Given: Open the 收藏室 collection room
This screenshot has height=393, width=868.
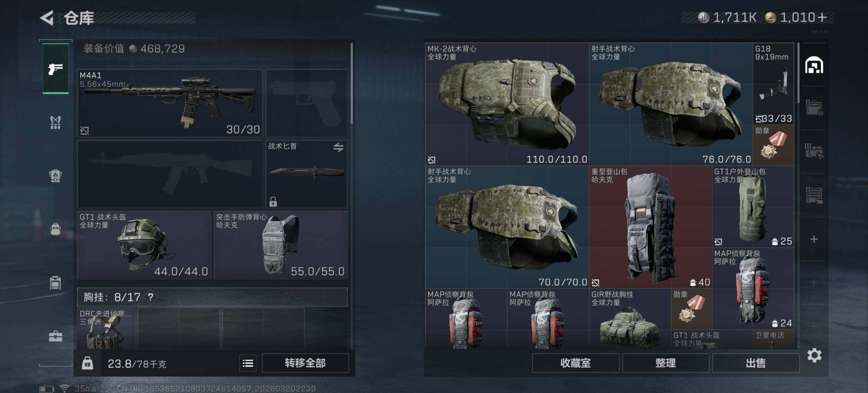Looking at the screenshot, I should (x=575, y=363).
